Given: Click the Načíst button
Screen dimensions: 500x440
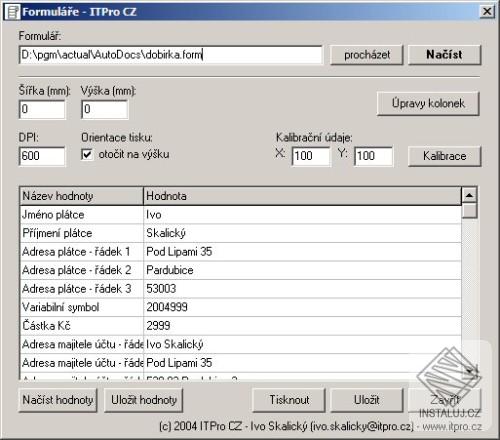Looking at the screenshot, I should 445,55.
